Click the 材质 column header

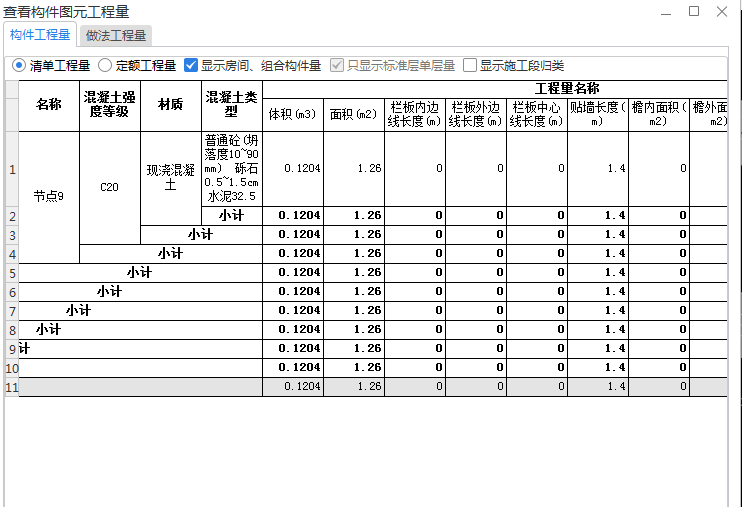(171, 106)
